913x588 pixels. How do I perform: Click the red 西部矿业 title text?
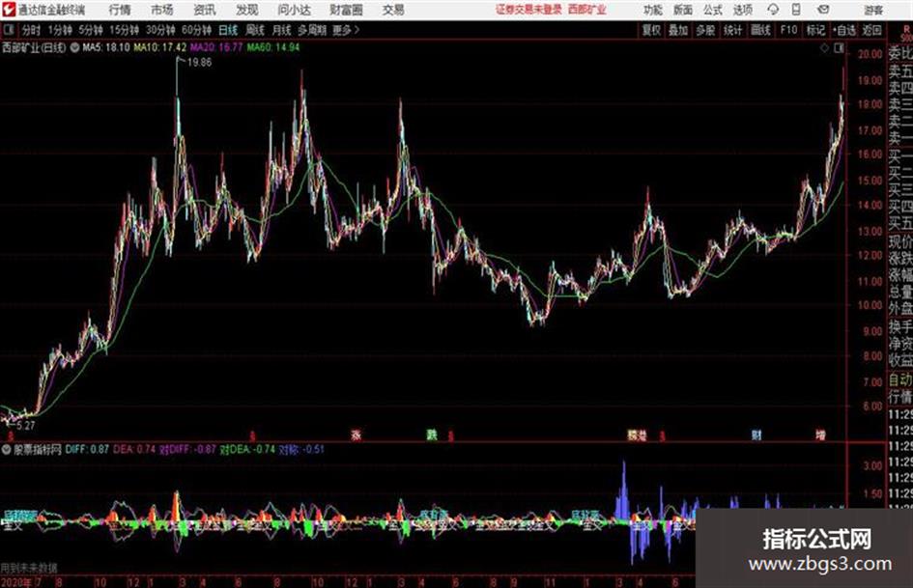[586, 10]
